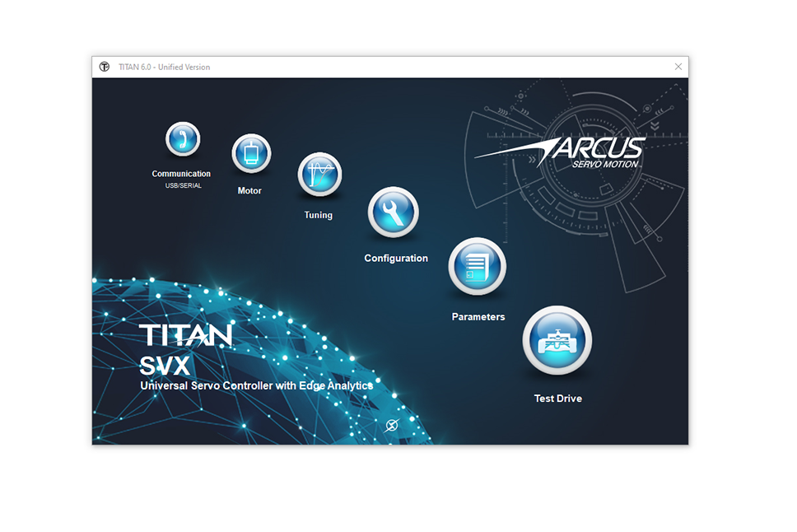Image resolution: width=797 pixels, height=532 pixels.
Task: Open the Communication phone icon
Action: click(x=182, y=139)
